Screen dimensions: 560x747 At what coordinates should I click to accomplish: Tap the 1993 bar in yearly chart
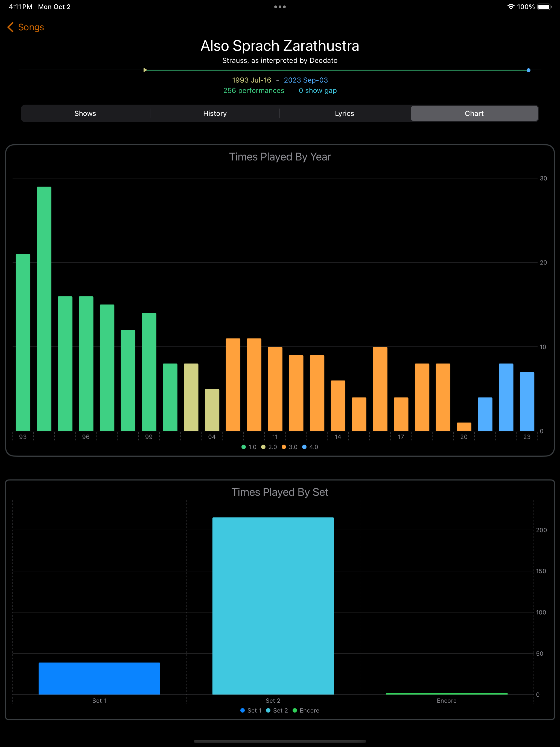[x=23, y=342]
